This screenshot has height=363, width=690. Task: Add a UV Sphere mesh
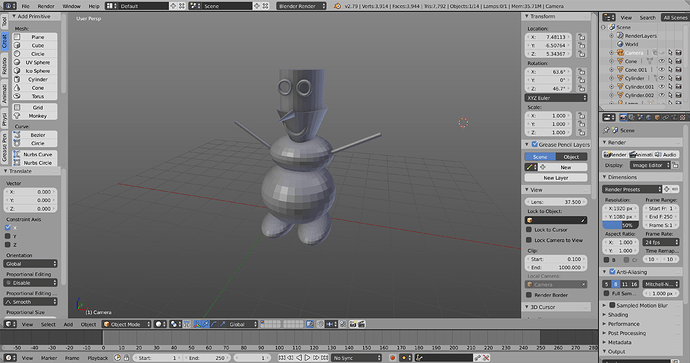tap(35, 62)
